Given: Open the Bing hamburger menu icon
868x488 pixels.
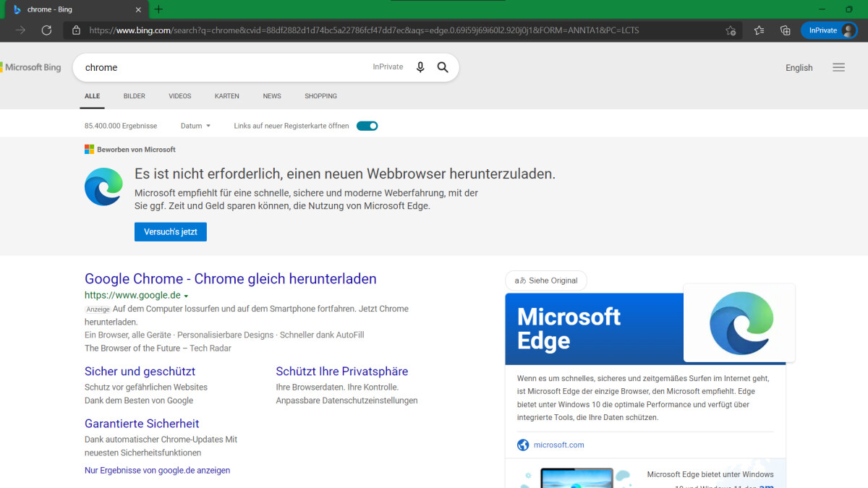Looking at the screenshot, I should [x=838, y=67].
